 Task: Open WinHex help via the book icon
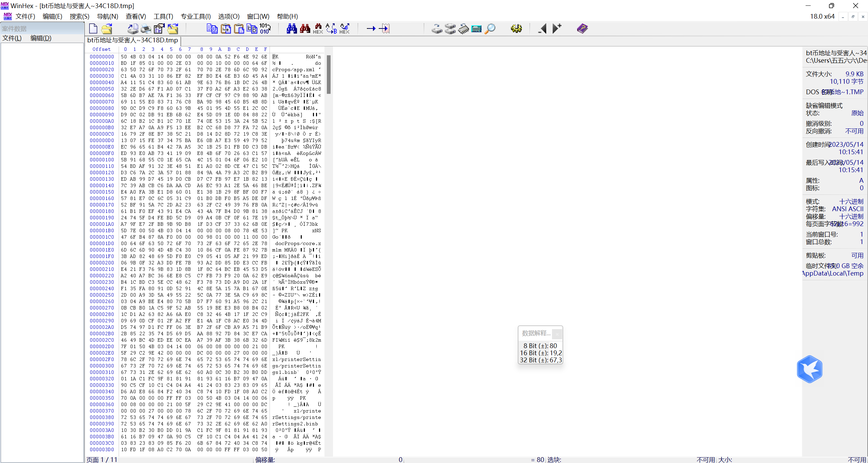[582, 28]
